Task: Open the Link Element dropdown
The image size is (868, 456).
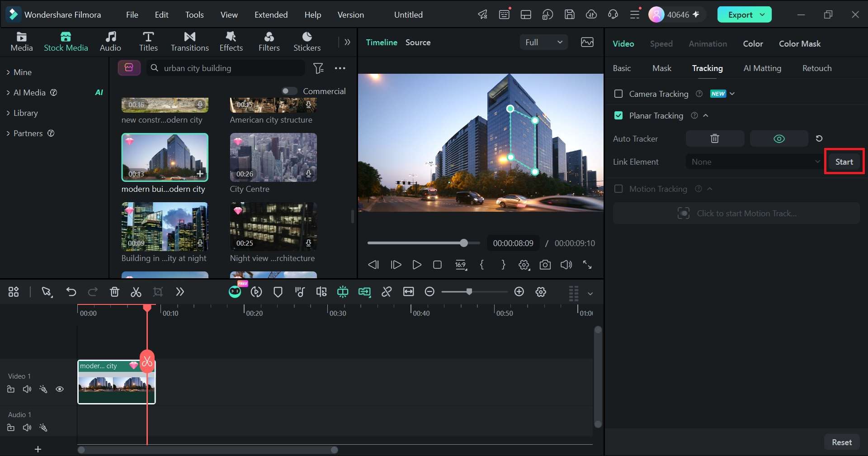Action: pos(755,161)
